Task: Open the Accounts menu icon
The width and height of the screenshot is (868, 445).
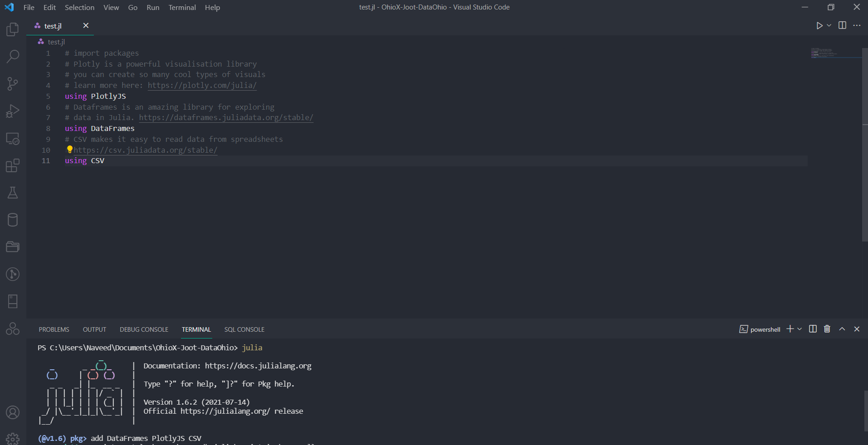Action: [x=13, y=412]
